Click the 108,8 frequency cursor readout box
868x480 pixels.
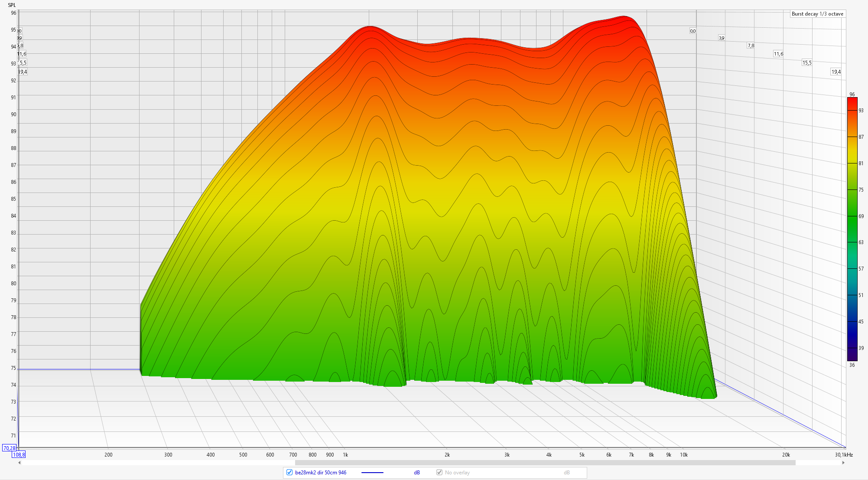19,455
